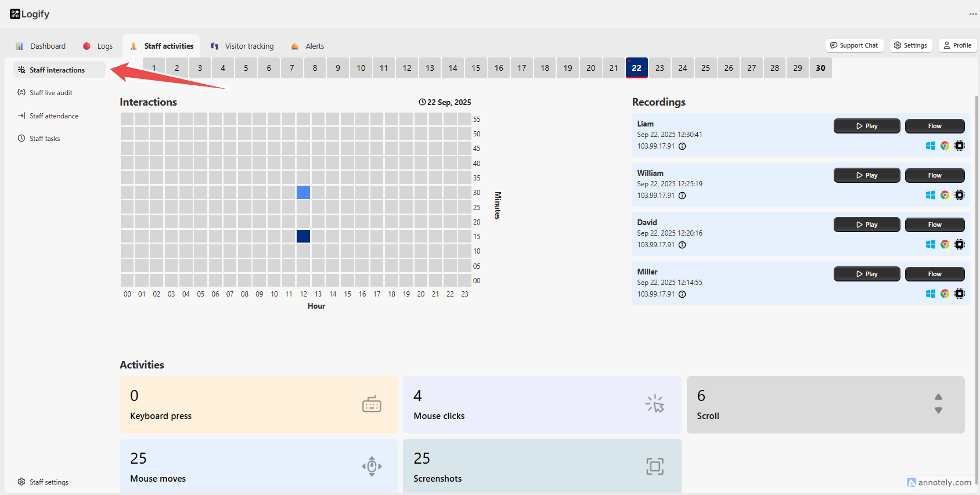980x495 pixels.
Task: Click the chip icon in Miller's recording
Action: [x=960, y=294]
